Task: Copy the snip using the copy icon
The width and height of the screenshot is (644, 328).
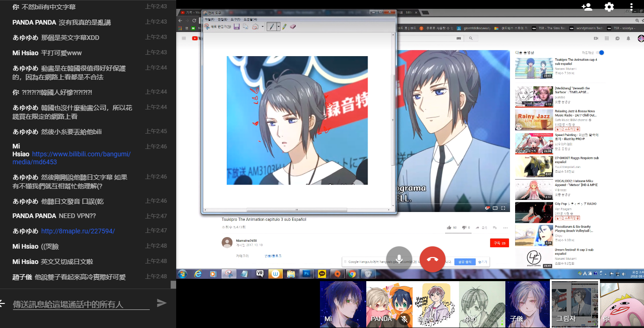Action: (x=245, y=27)
